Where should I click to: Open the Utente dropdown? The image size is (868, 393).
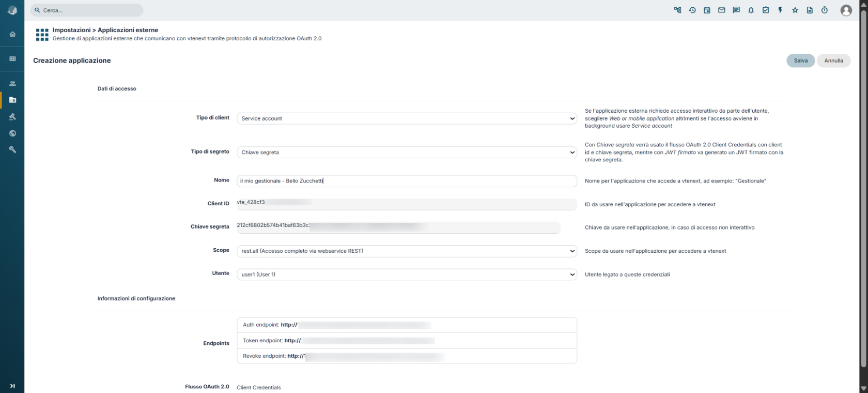click(x=407, y=274)
